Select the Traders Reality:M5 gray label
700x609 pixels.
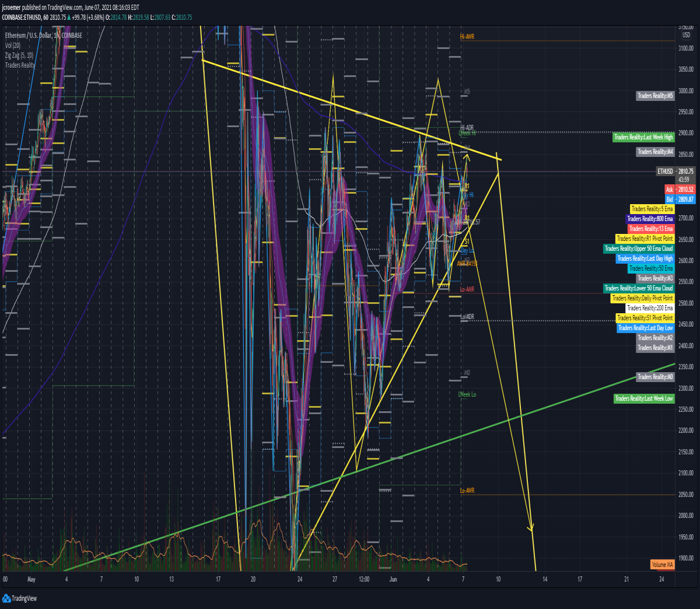655,96
